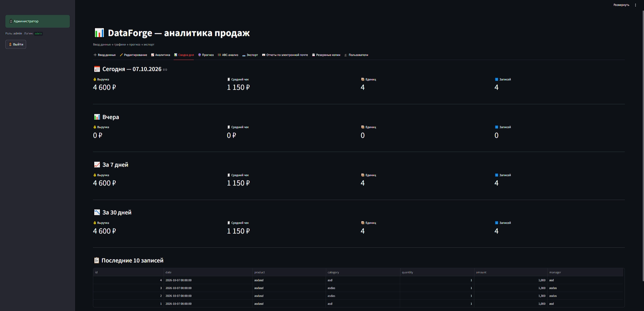Screen dimensions: 644x311
Task: Select the date cell in the id 4 row
Action: coord(208,280)
